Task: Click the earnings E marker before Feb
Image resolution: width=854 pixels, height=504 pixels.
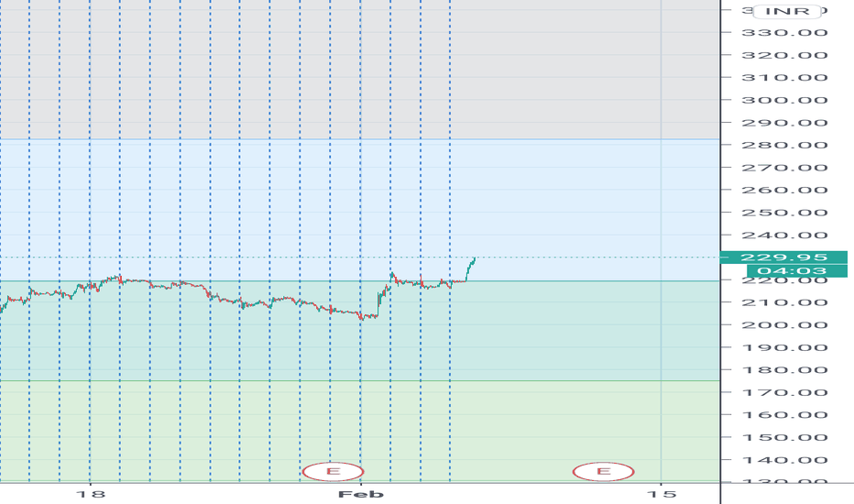Action: [x=333, y=471]
